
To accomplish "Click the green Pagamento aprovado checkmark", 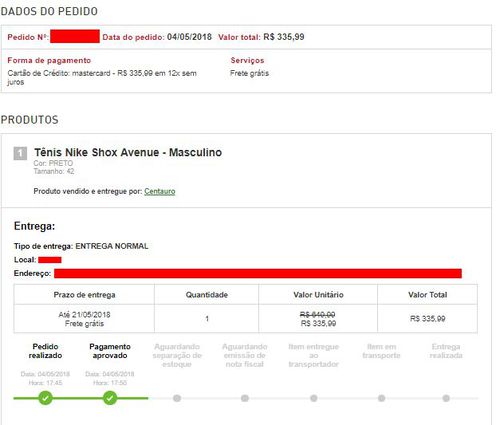I will (x=110, y=398).
